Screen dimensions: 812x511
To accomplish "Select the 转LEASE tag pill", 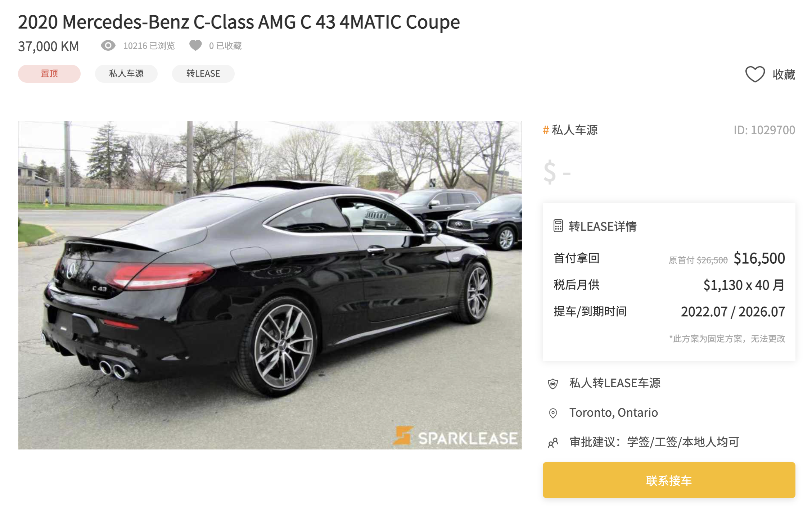I will 203,74.
